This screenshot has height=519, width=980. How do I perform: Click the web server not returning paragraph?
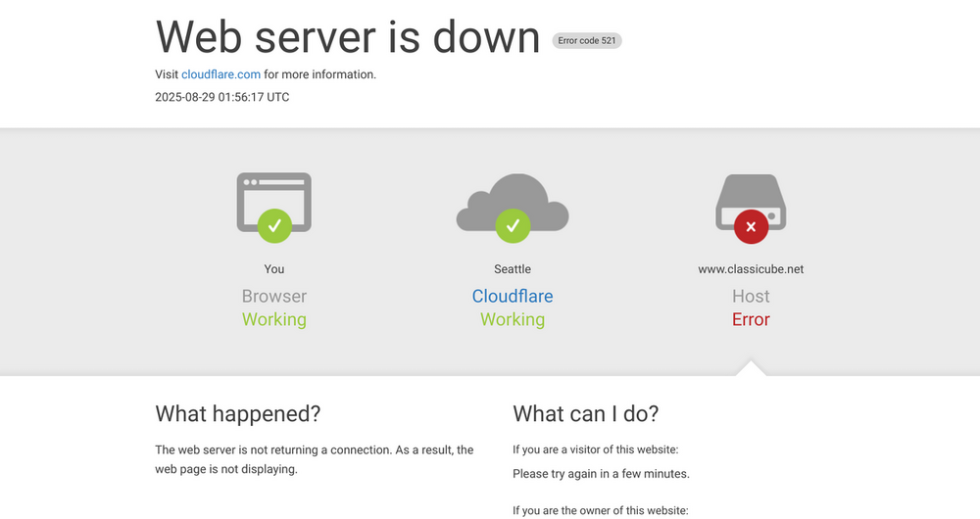315,459
